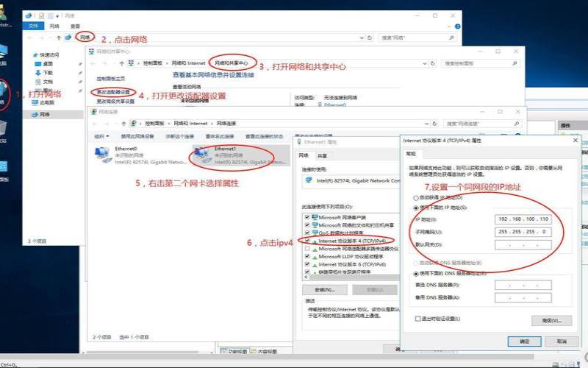Open the 网络 ribbon tab
The width and height of the screenshot is (588, 368).
click(x=54, y=26)
